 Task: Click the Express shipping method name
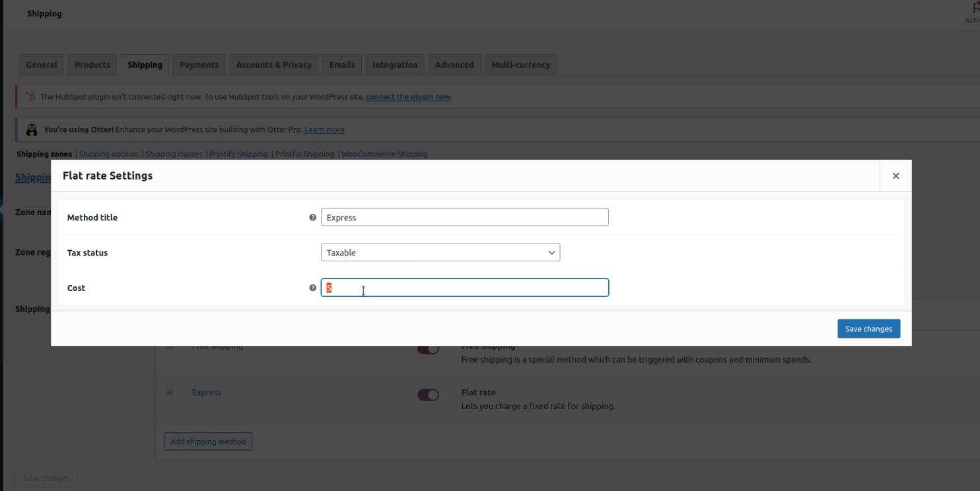point(207,392)
